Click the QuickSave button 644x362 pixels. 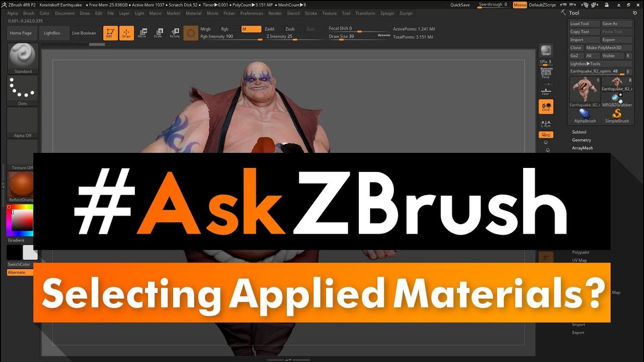click(460, 5)
